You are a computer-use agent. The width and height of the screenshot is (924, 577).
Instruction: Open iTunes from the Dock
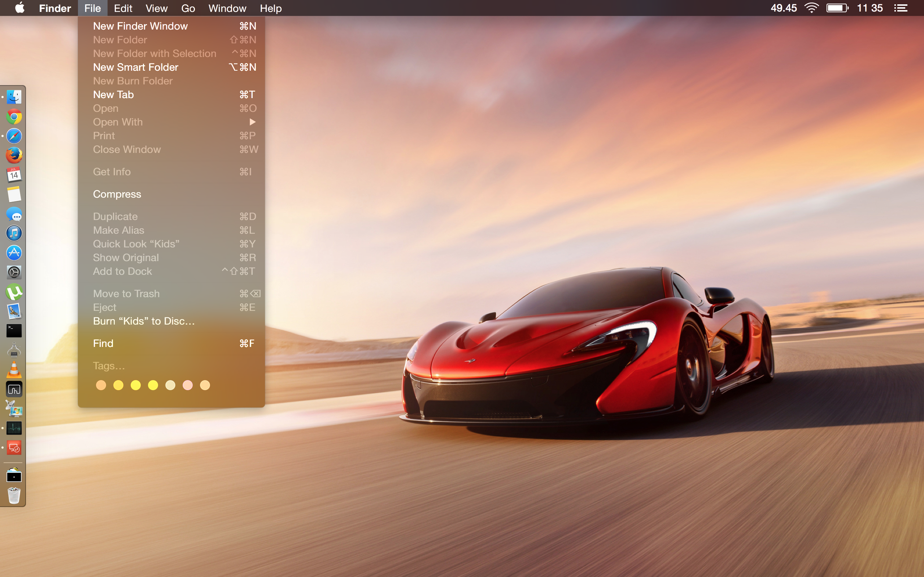pos(14,233)
